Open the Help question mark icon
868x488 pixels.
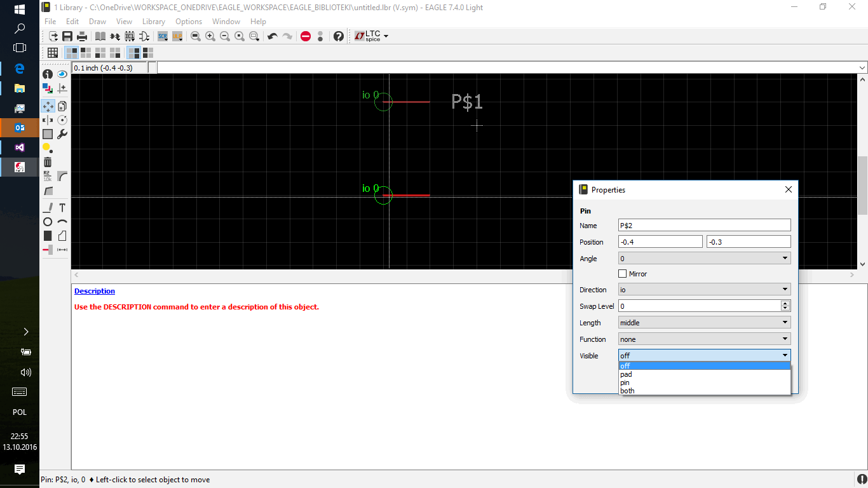pos(339,36)
